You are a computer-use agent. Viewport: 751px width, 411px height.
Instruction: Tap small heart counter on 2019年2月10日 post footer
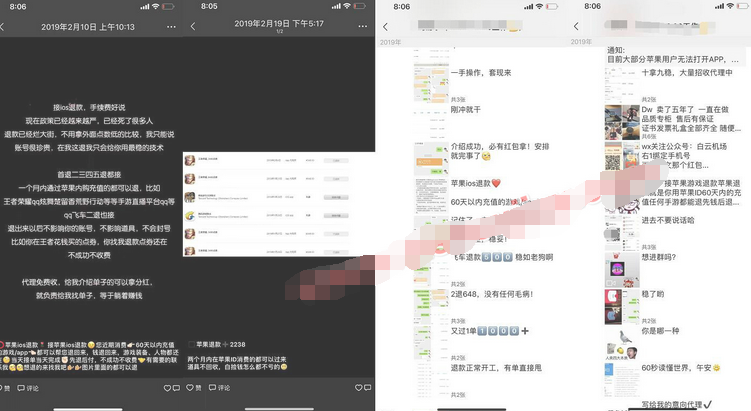(167, 388)
